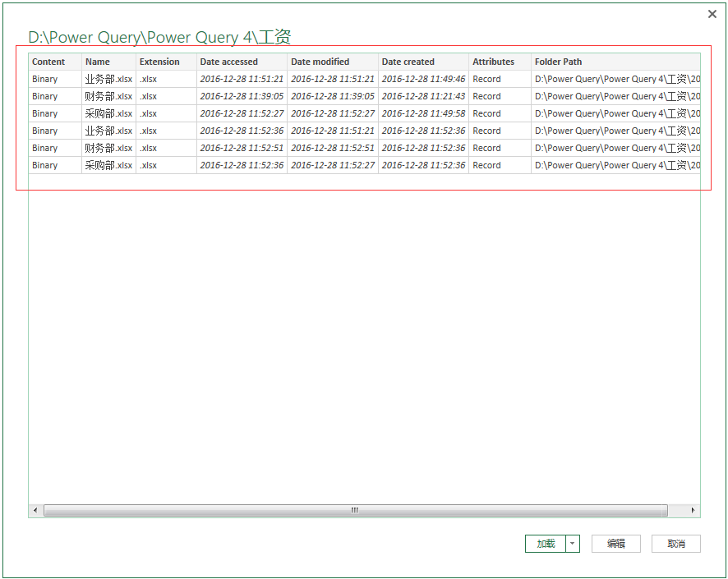Select the Date created column header
The width and height of the screenshot is (728, 579).
click(x=423, y=62)
